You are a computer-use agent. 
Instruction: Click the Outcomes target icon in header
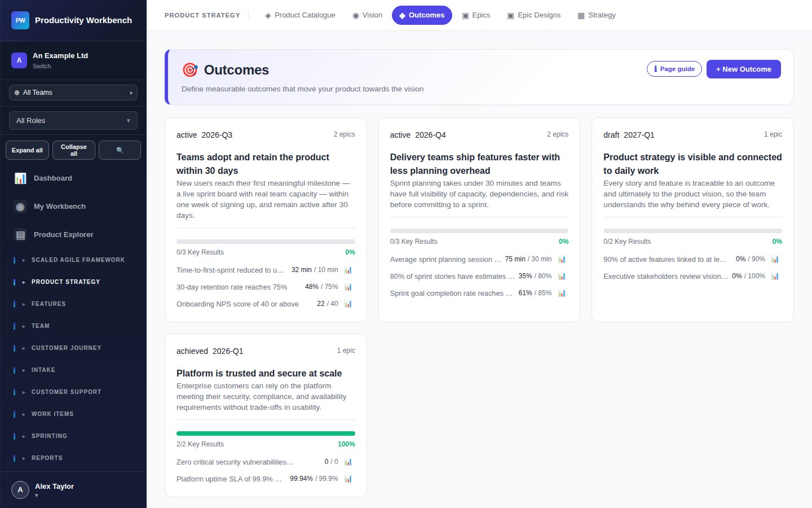click(190, 70)
